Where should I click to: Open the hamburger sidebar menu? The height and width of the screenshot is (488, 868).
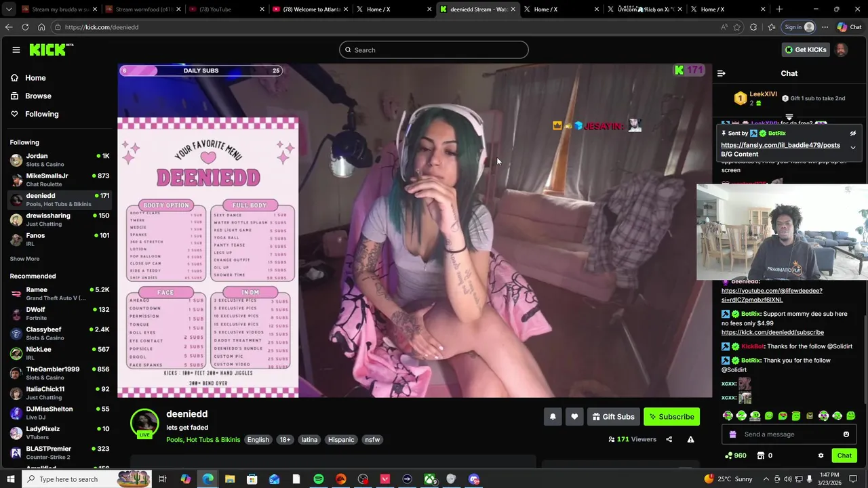[x=16, y=49]
